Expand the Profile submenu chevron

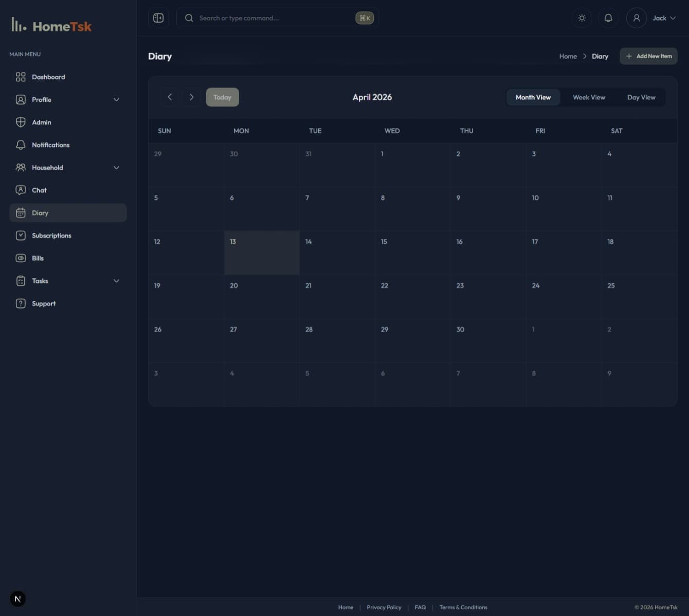(116, 100)
